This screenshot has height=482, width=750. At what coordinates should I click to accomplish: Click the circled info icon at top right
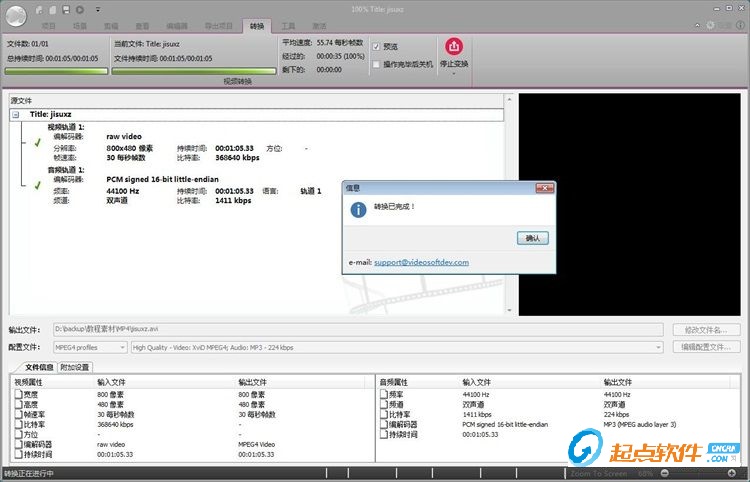tap(740, 25)
